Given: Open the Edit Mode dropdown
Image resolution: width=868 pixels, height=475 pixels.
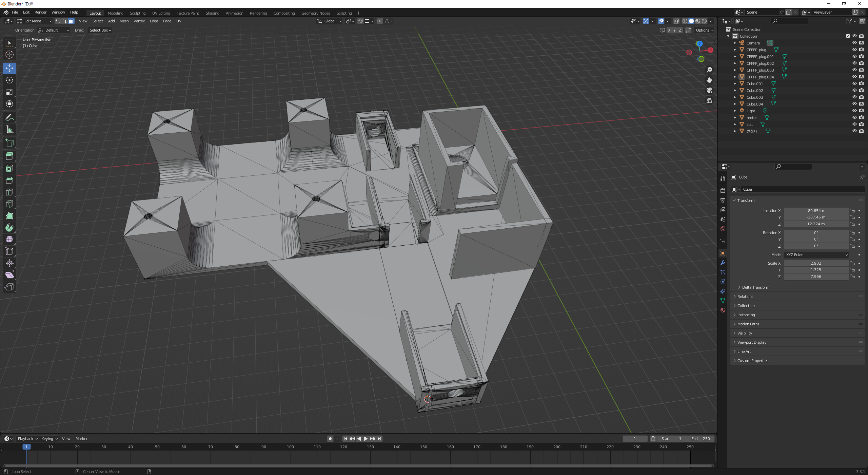Looking at the screenshot, I should (x=35, y=21).
